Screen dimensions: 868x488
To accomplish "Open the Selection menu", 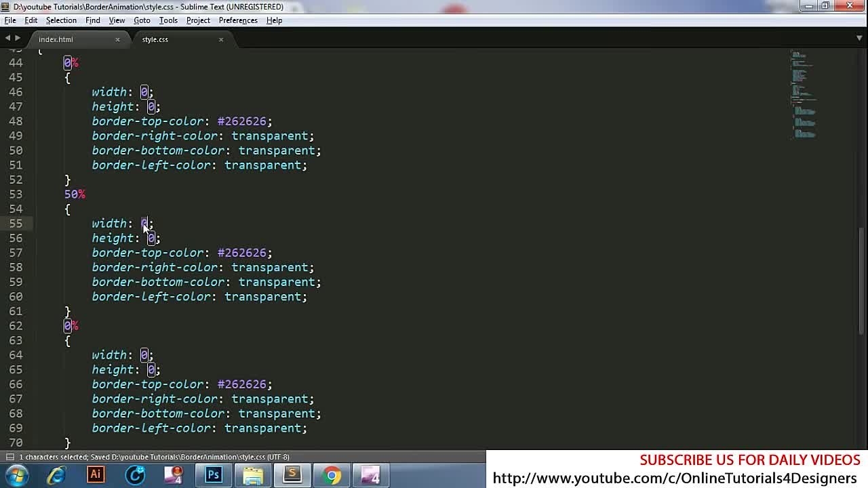I will pos(61,20).
